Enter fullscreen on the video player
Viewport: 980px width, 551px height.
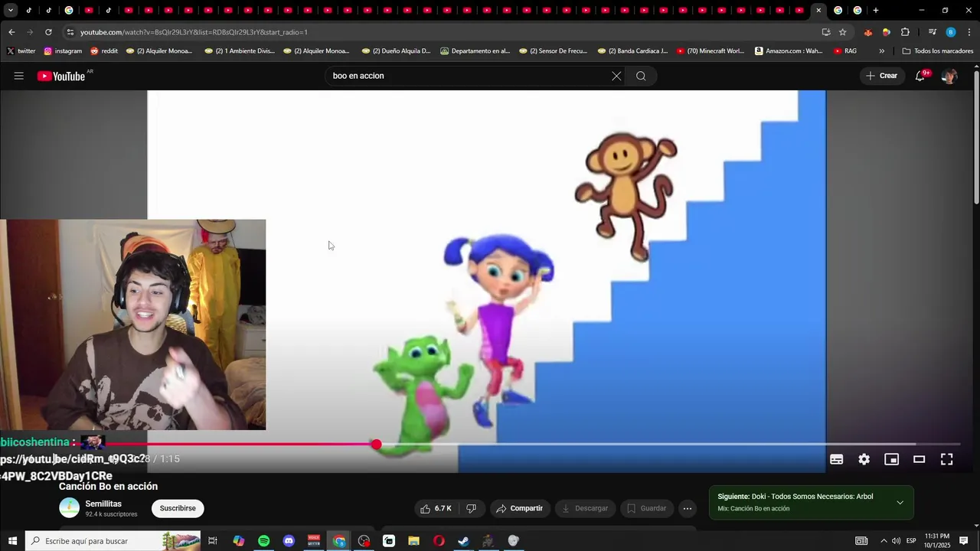[x=947, y=459]
